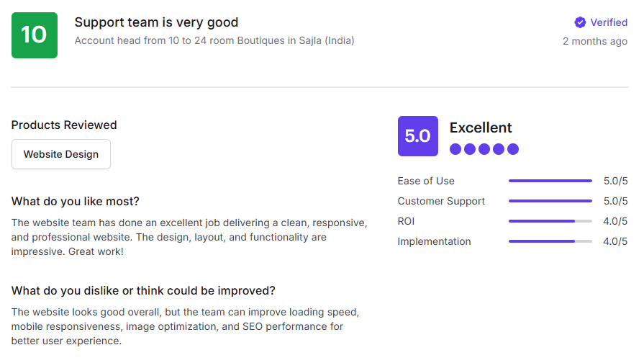Click the green 10 score badge
This screenshot has height=363, width=644.
(34, 35)
